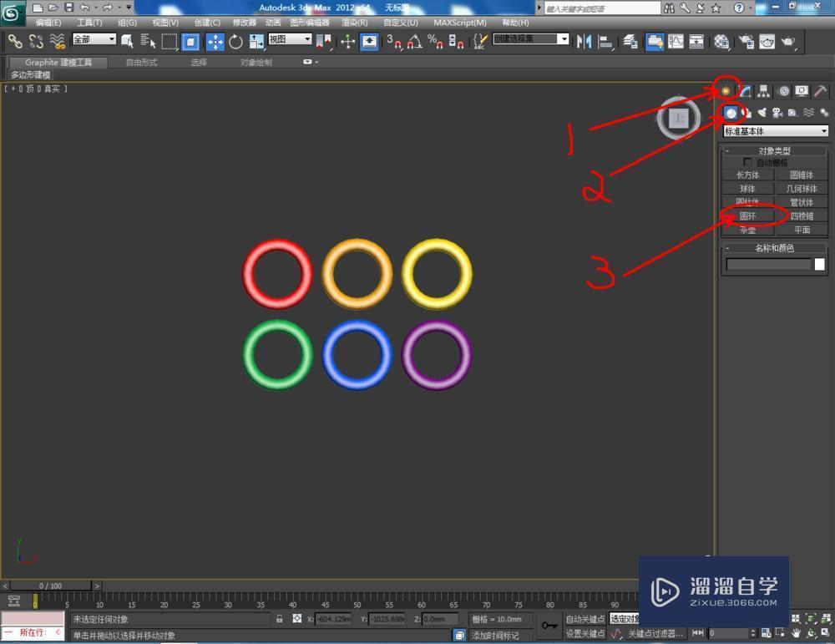Open the 标准基本体 dropdown

pos(775,131)
